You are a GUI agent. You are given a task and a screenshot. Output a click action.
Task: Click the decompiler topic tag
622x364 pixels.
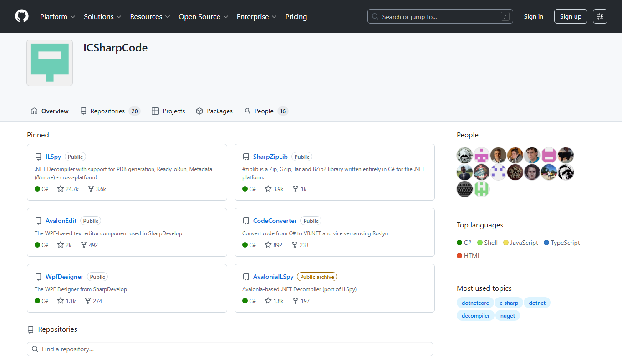click(x=476, y=315)
